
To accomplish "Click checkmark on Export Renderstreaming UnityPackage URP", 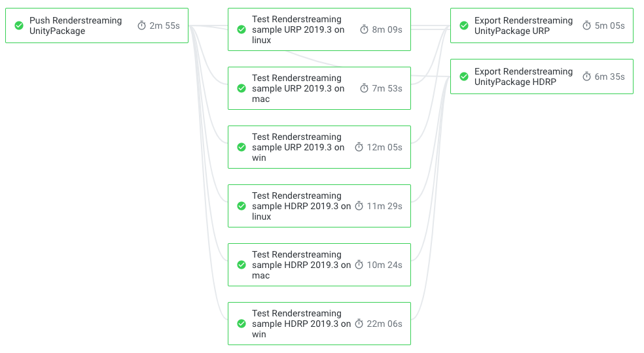I will tap(464, 25).
